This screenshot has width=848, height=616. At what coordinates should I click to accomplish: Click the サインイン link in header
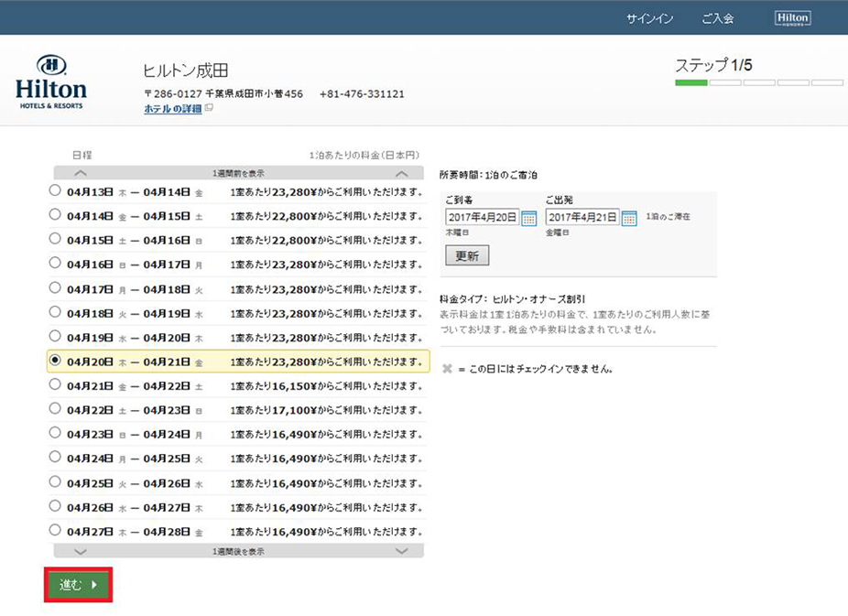coord(649,19)
